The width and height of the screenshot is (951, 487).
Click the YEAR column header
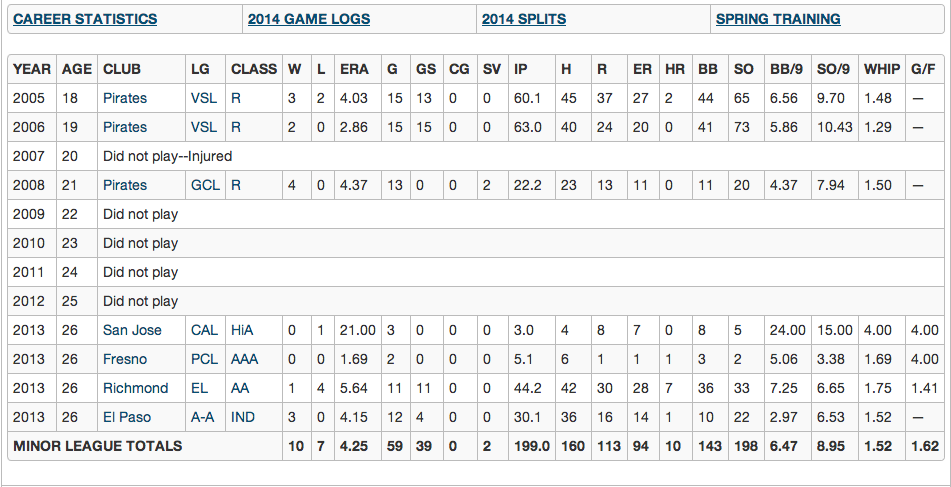pyautogui.click(x=32, y=69)
